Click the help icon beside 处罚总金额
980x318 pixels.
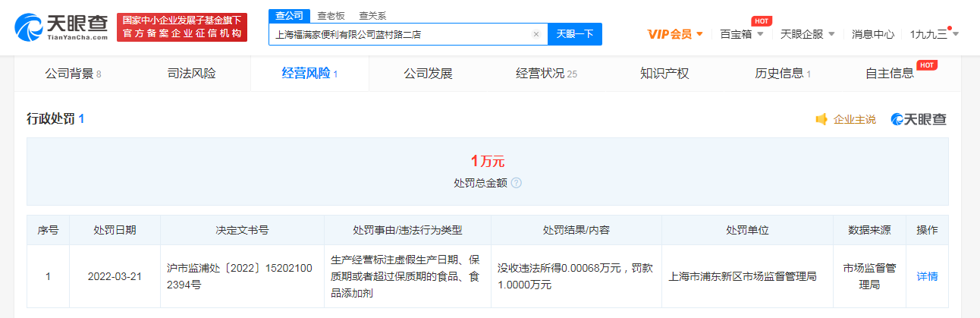516,183
